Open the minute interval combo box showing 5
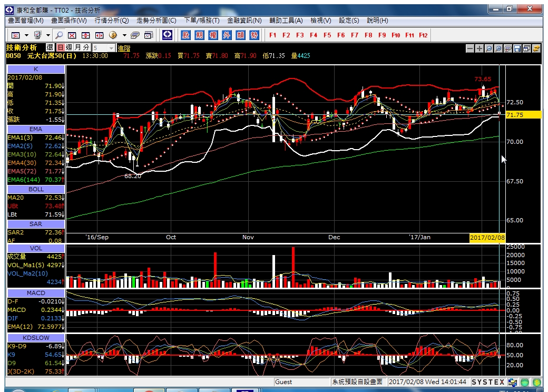The image size is (548, 392). [x=103, y=48]
